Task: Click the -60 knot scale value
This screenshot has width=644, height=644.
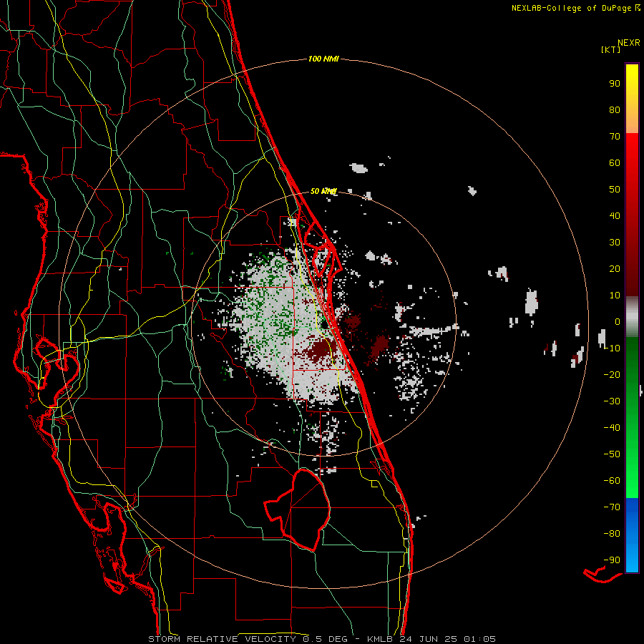Action: [x=612, y=481]
